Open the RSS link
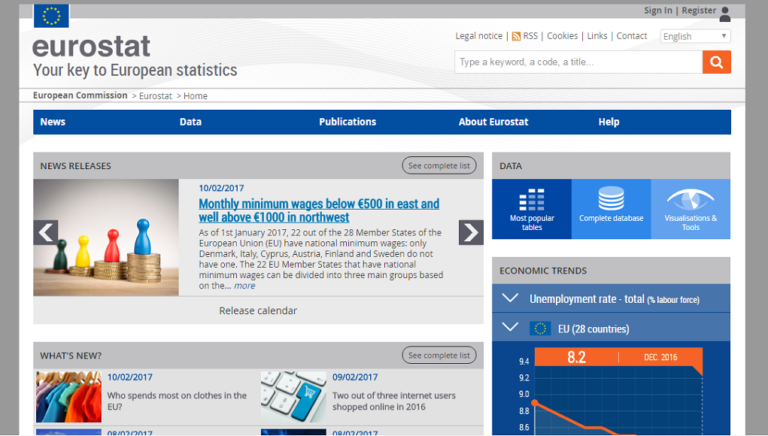The image size is (768, 436). (530, 36)
